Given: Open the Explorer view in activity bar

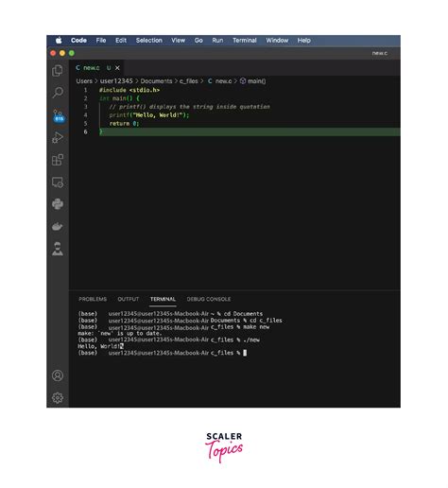Looking at the screenshot, I should (x=58, y=70).
